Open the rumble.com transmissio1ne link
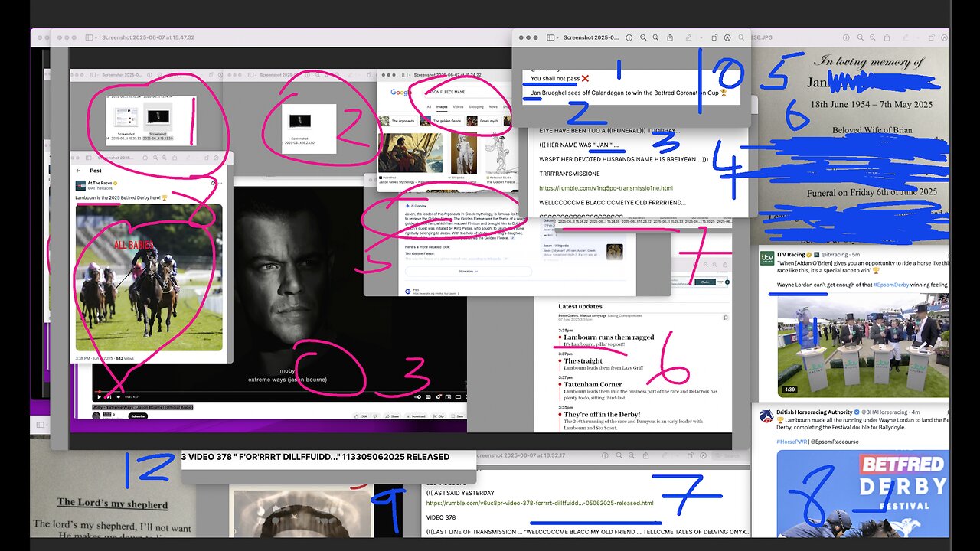This screenshot has height=551, width=980. 606,188
